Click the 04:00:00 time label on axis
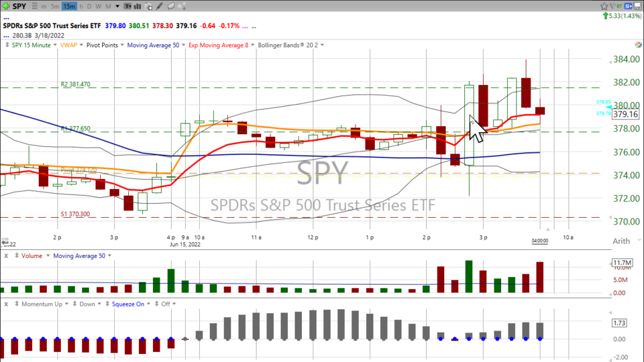The width and height of the screenshot is (644, 362). (x=539, y=241)
